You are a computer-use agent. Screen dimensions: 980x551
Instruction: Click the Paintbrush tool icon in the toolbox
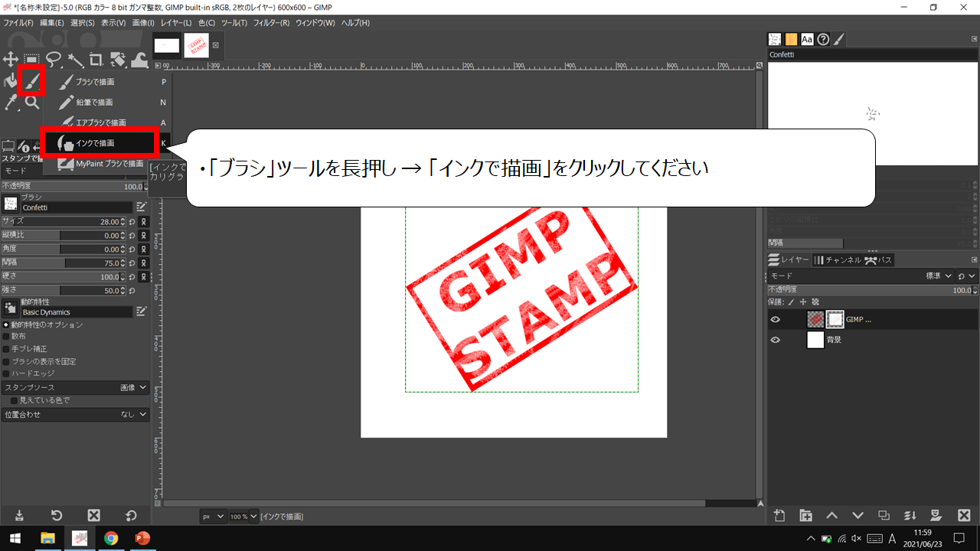31,81
